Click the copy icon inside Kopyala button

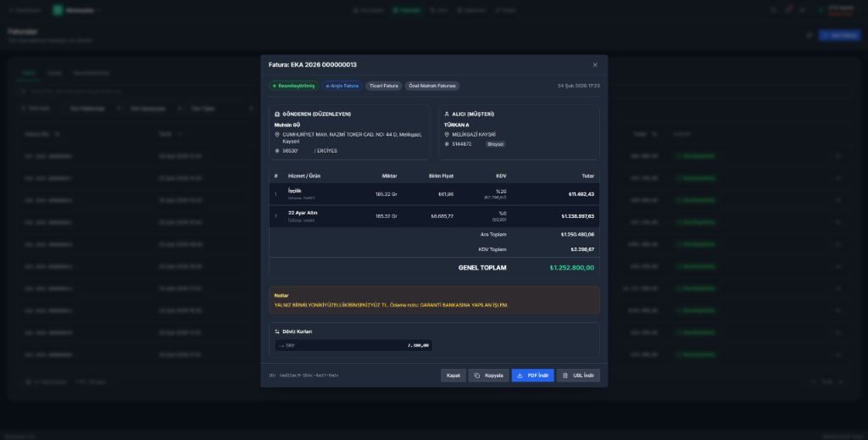click(x=477, y=375)
